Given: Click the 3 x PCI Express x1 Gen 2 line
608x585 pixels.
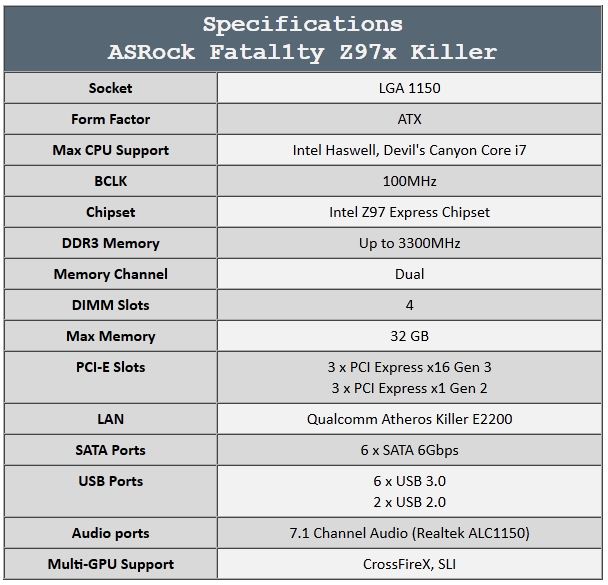Looking at the screenshot, I should (x=409, y=388).
